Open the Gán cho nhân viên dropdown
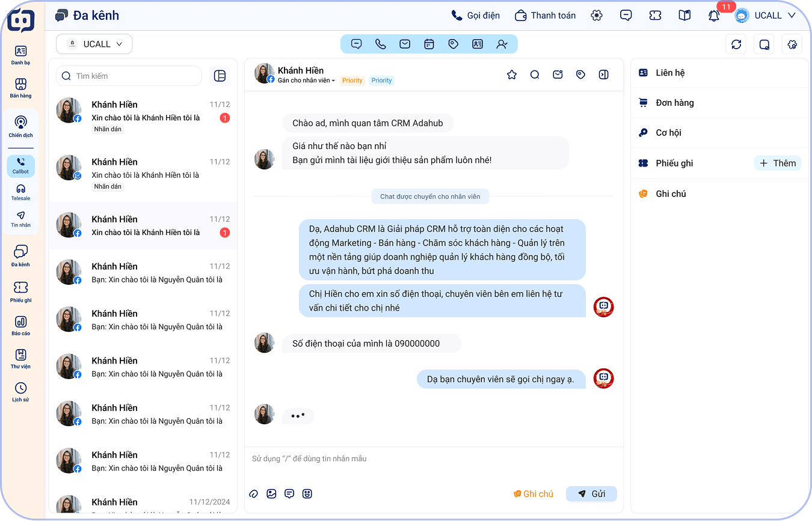Viewport: 812px width, 521px height. click(306, 81)
